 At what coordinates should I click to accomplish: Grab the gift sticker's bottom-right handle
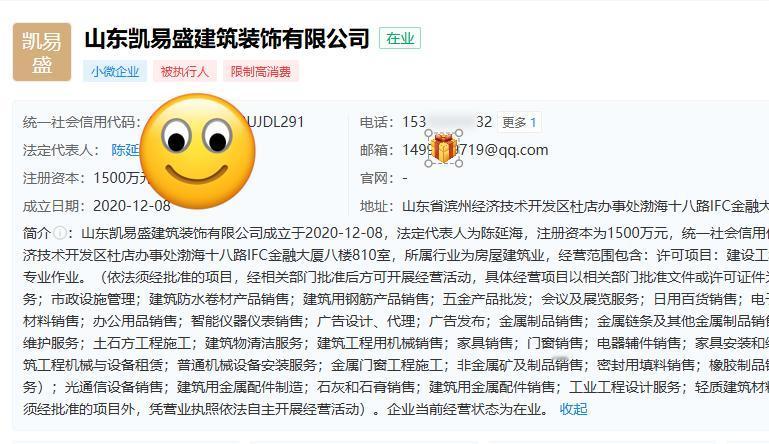click(x=459, y=163)
